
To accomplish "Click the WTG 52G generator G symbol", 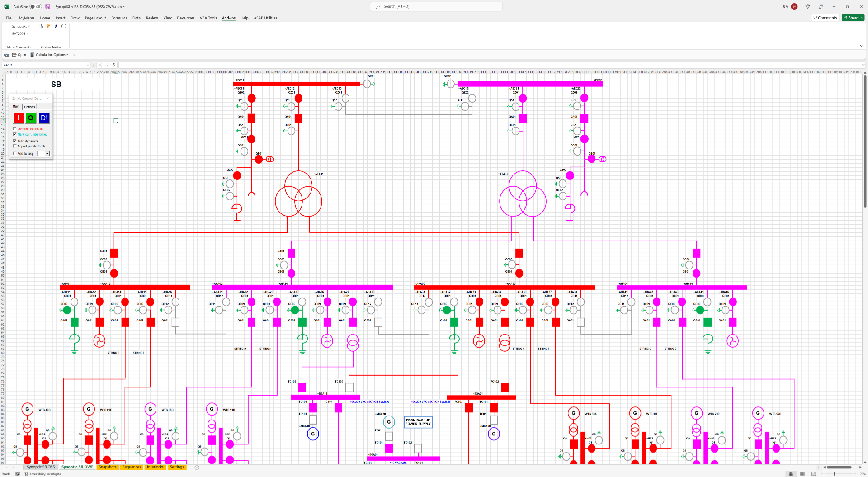I will pos(758,413).
